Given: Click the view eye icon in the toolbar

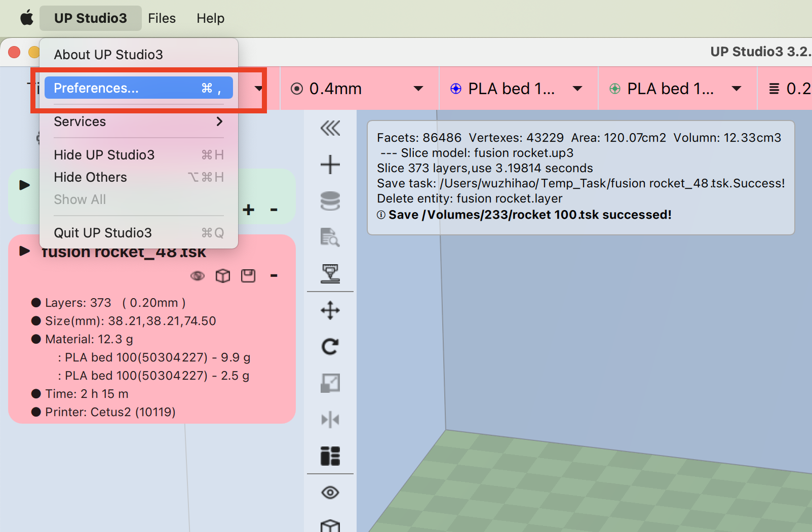Looking at the screenshot, I should [x=330, y=493].
